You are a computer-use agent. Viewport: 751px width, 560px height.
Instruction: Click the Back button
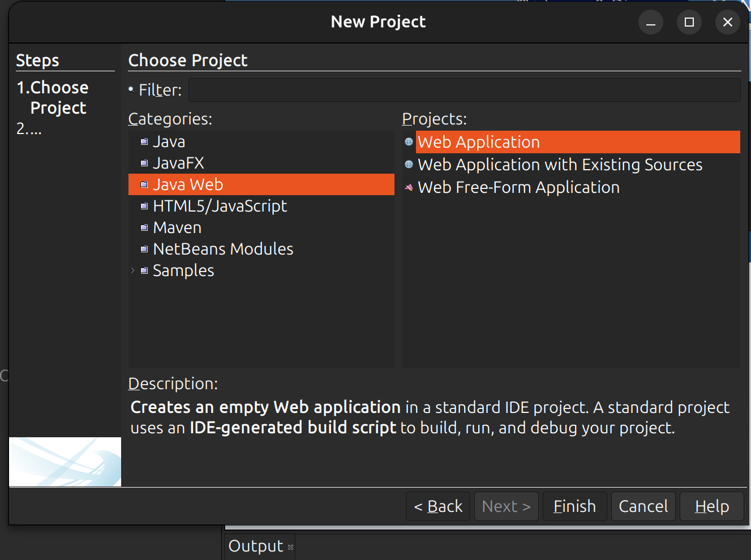pyautogui.click(x=437, y=506)
